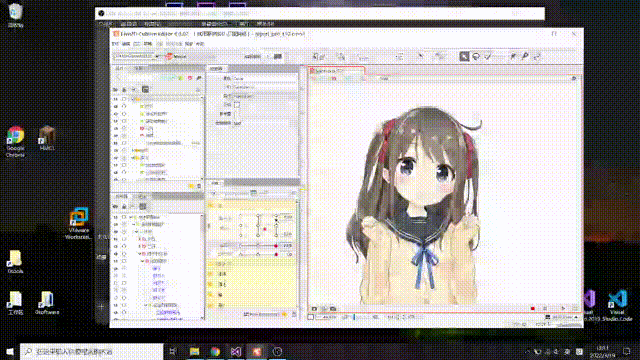Click the lock icon in deformer panel header
Screen dimensions: 640x360
(x=124, y=207)
